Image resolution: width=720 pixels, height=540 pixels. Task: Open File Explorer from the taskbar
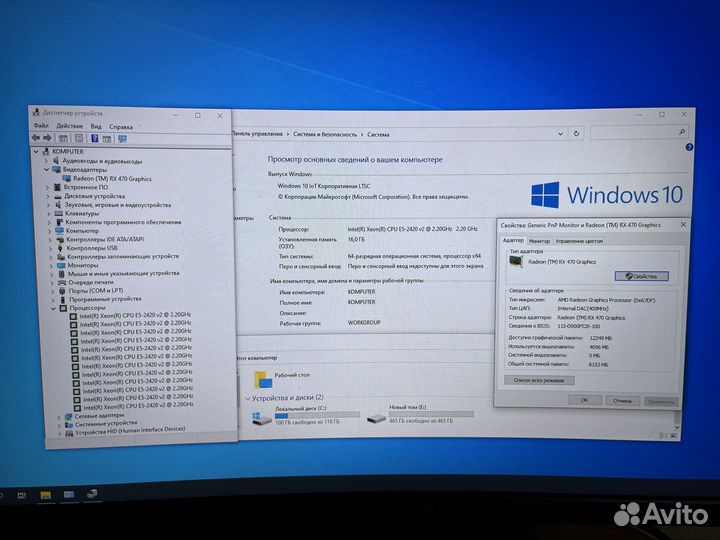[45, 495]
